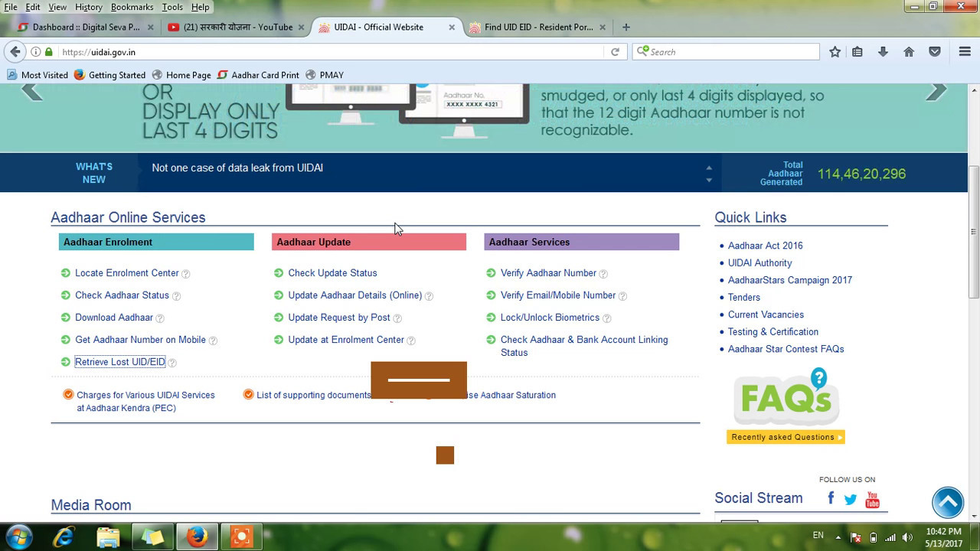Screen dimensions: 980x551
Task: Open help icon beside Get Aadhaar Number on Mobile
Action: (214, 341)
